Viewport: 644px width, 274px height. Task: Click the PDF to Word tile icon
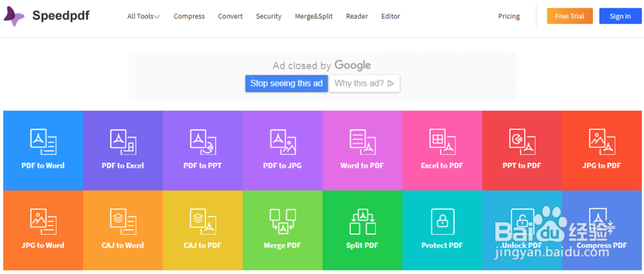[43, 142]
